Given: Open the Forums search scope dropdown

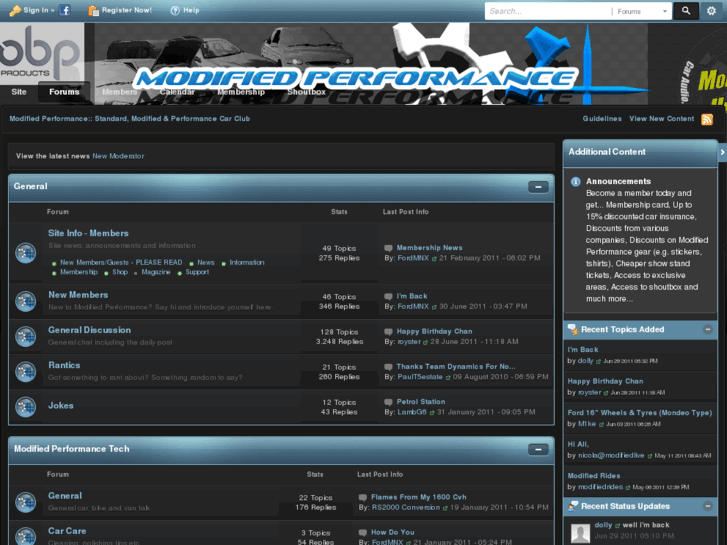Looking at the screenshot, I should click(642, 11).
